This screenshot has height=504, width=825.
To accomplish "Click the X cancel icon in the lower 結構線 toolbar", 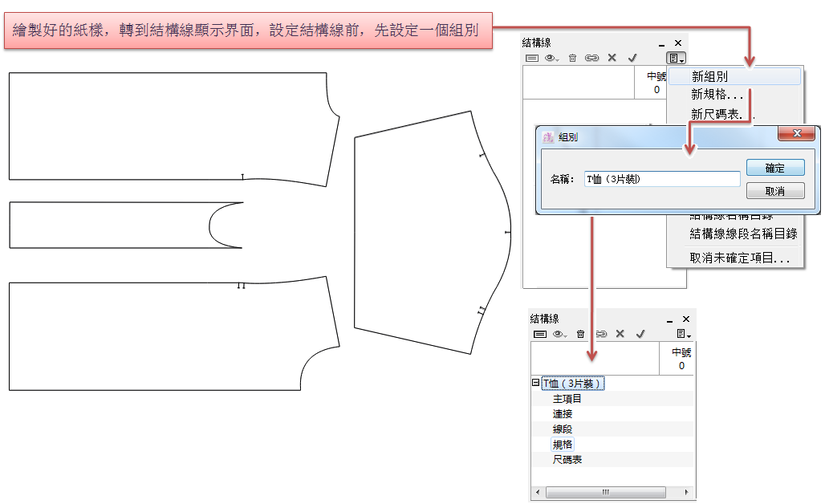I will pos(620,334).
